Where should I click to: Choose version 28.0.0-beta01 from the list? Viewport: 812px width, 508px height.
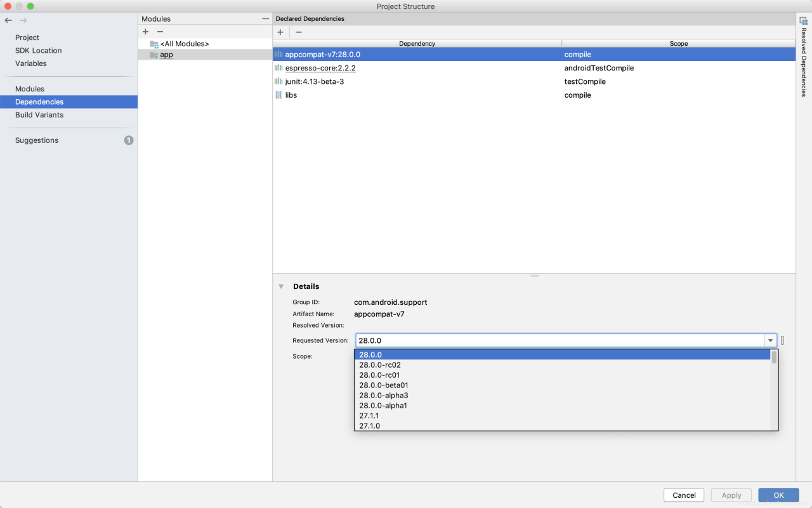point(562,385)
